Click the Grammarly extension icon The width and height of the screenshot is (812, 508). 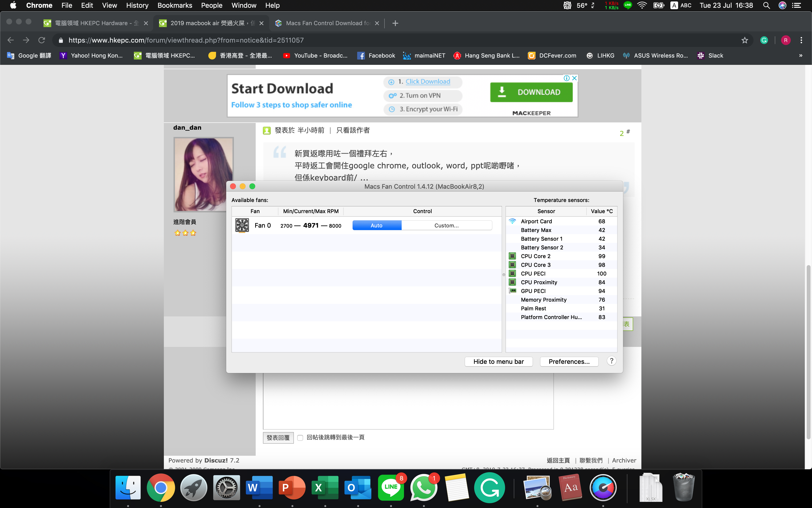pyautogui.click(x=764, y=40)
